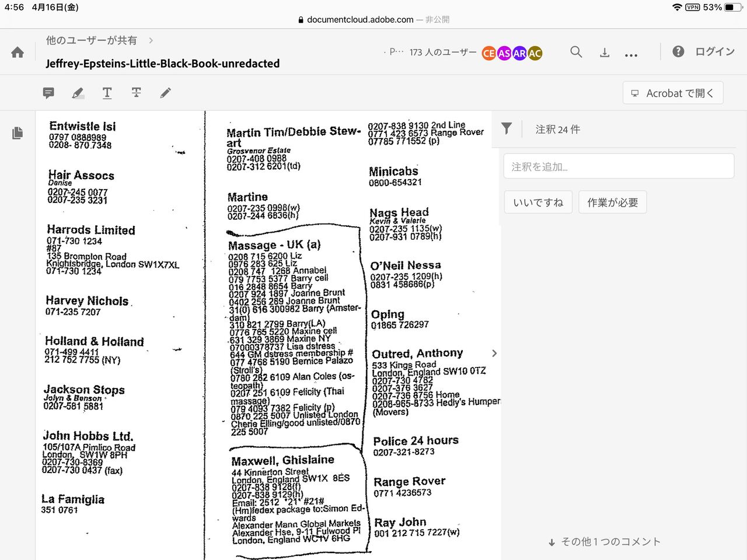The width and height of the screenshot is (747, 560).
Task: Tap the battery indicator
Action: coord(732,7)
